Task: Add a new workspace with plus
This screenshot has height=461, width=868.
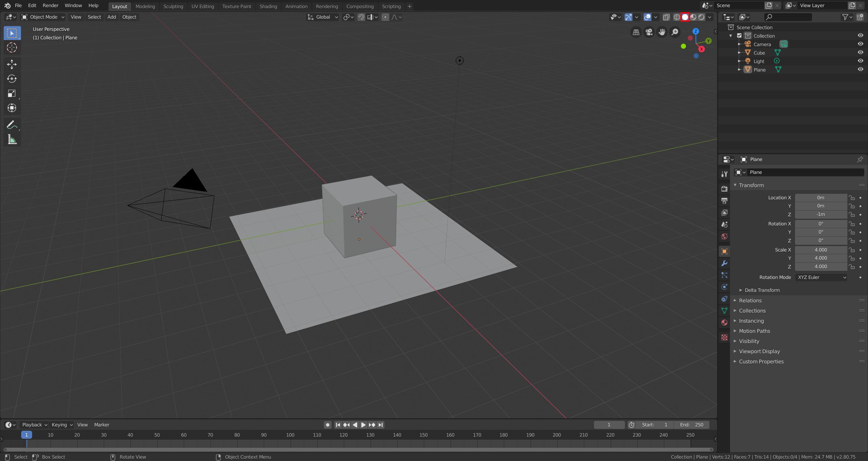Action: tap(410, 6)
